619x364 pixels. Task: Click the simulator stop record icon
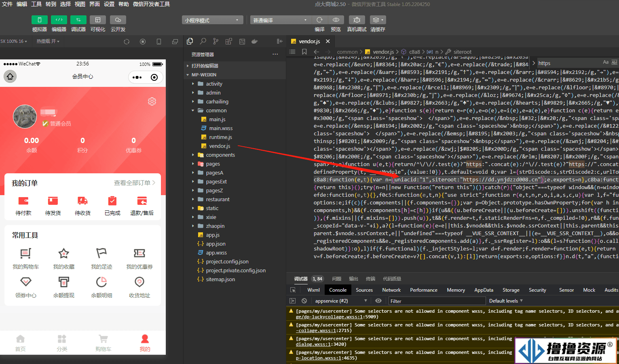tap(143, 42)
